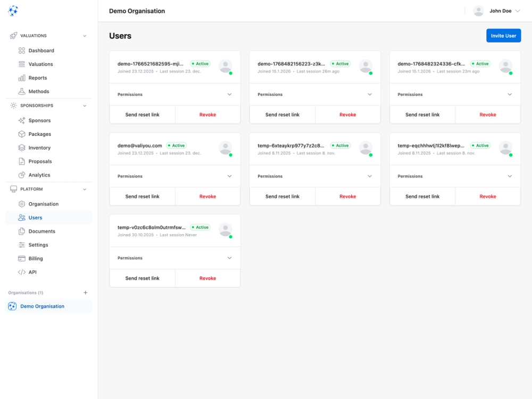This screenshot has width=532, height=399.
Task: Add a new organisation with the plus icon
Action: point(86,292)
